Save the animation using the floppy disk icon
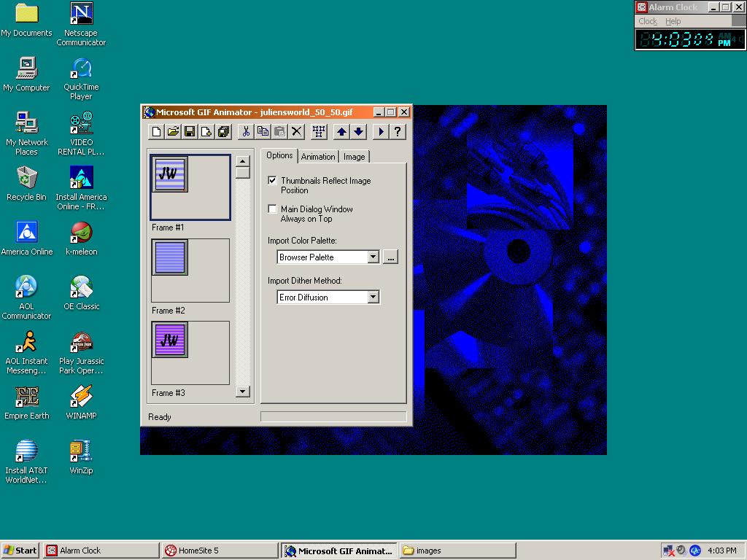 [x=190, y=132]
